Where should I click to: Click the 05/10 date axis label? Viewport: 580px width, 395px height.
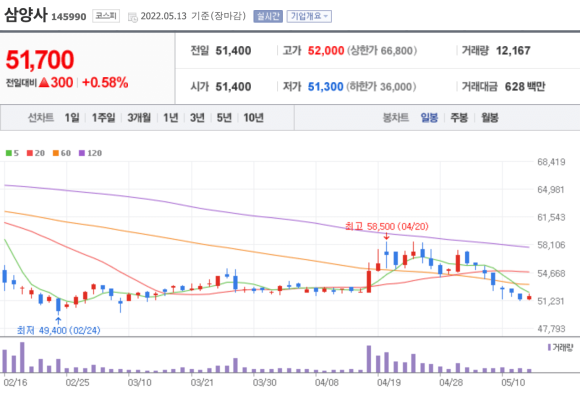(513, 382)
